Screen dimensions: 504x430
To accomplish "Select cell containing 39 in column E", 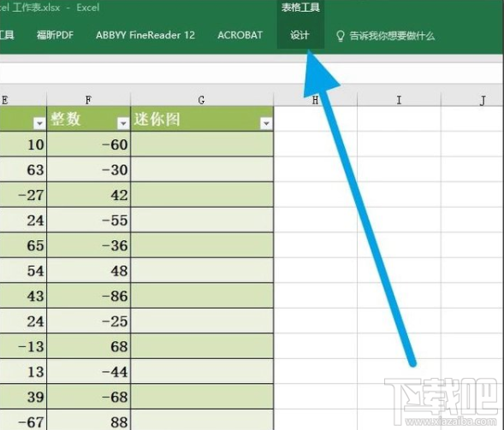I will 23,397.
